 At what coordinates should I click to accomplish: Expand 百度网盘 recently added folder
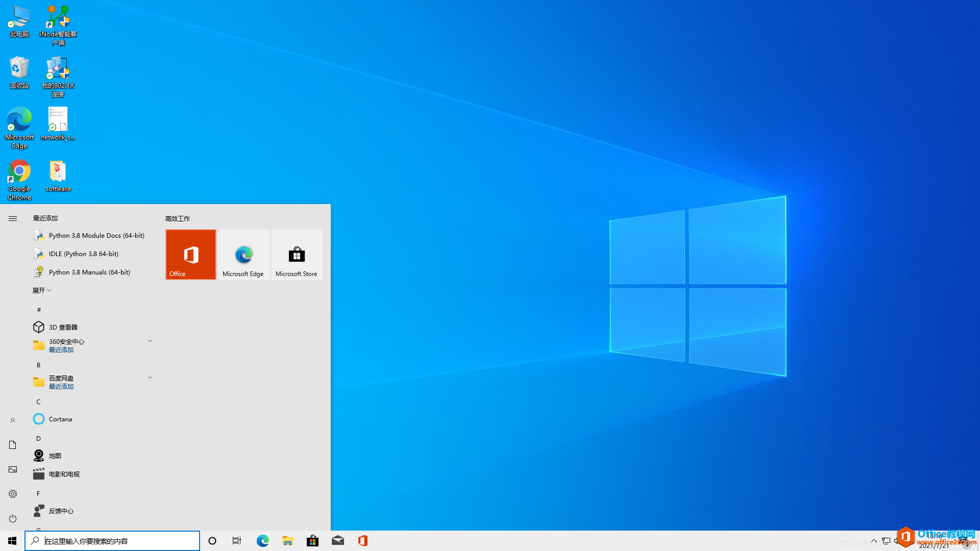click(x=150, y=378)
